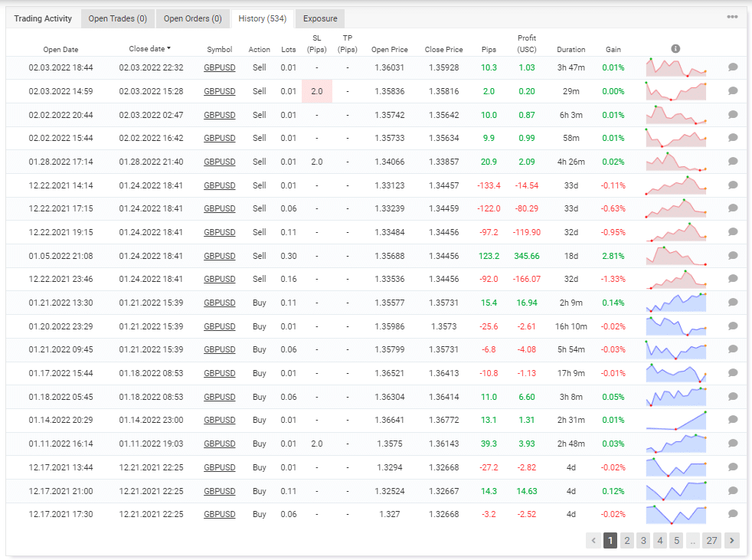The width and height of the screenshot is (752, 560).
Task: Sort by Close date column header
Action: (149, 49)
